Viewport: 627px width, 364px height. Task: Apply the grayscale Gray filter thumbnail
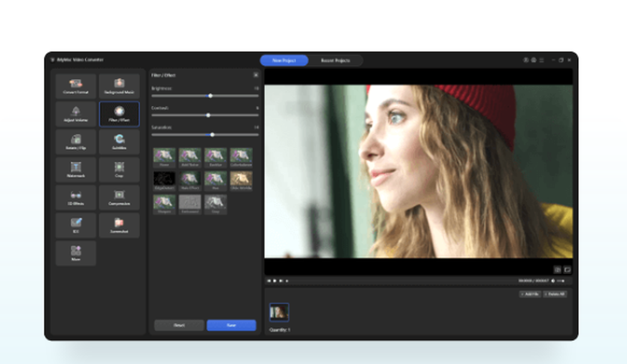click(x=216, y=204)
